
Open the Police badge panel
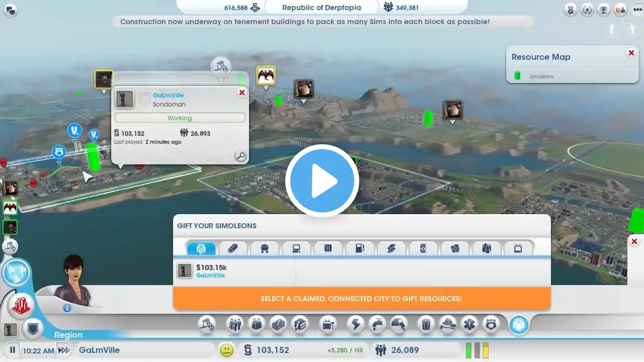click(491, 324)
